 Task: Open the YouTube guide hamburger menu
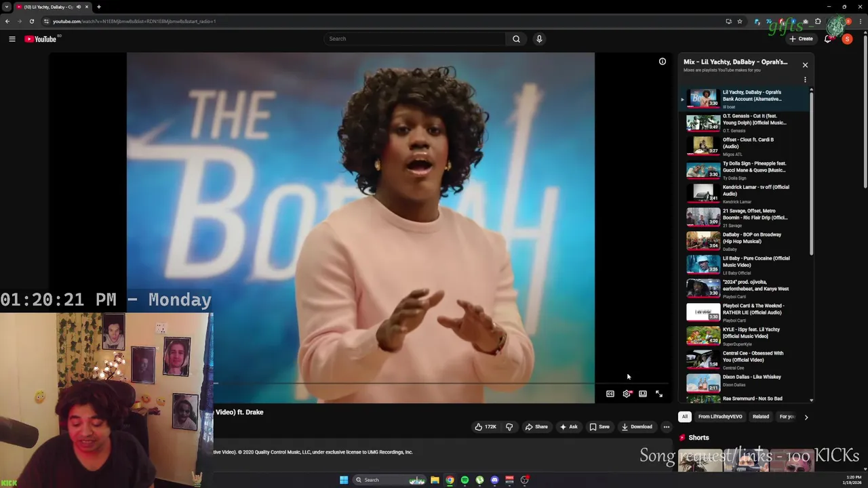12,39
